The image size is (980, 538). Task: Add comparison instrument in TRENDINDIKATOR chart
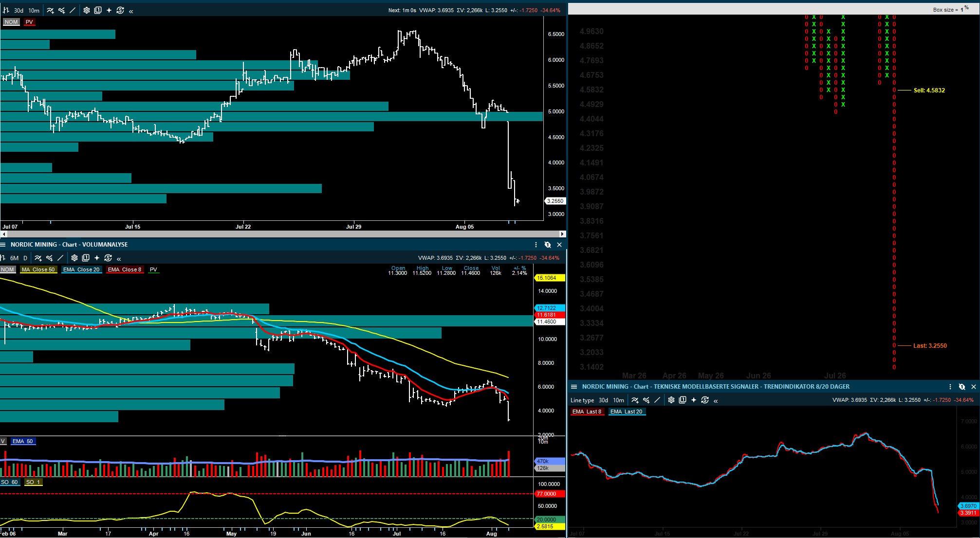[x=646, y=400]
